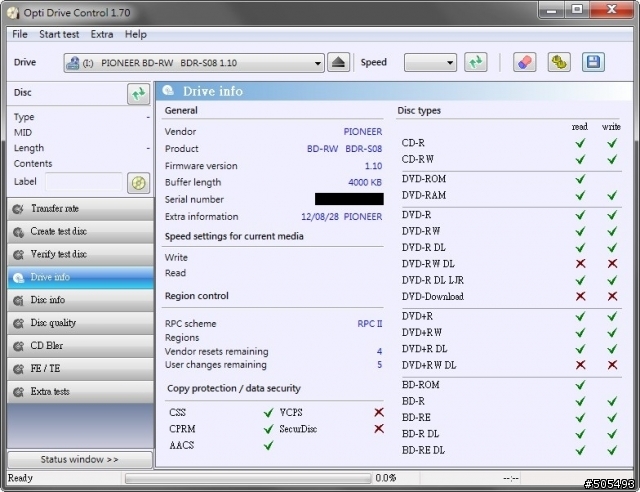Click the progress bar in status bar
The width and height of the screenshot is (640, 492).
coord(248,478)
